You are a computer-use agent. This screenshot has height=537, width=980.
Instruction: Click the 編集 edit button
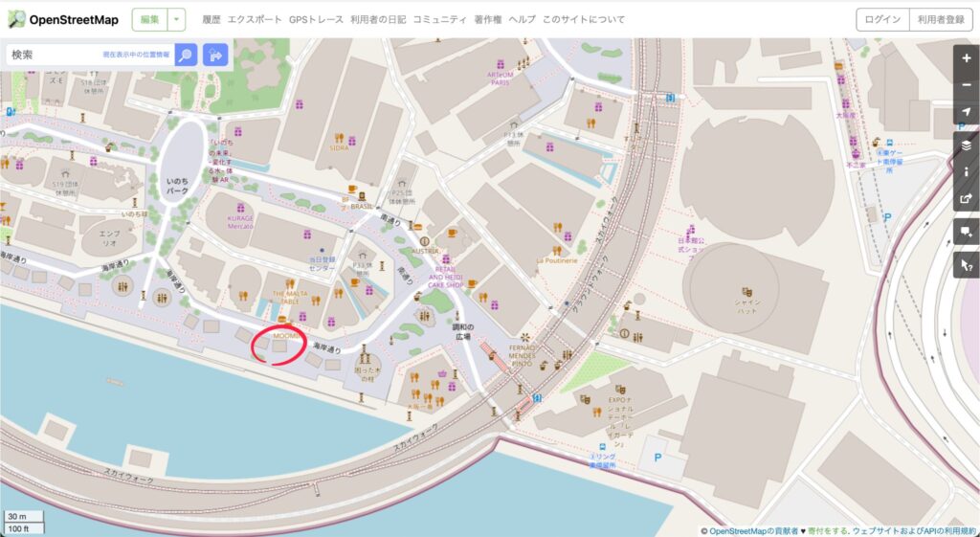(x=150, y=19)
